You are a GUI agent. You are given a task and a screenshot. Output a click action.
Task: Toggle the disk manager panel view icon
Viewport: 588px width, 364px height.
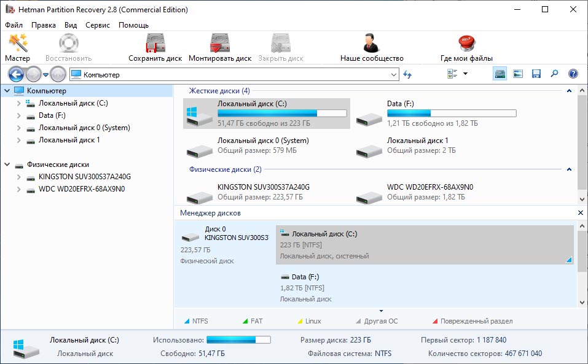click(500, 74)
